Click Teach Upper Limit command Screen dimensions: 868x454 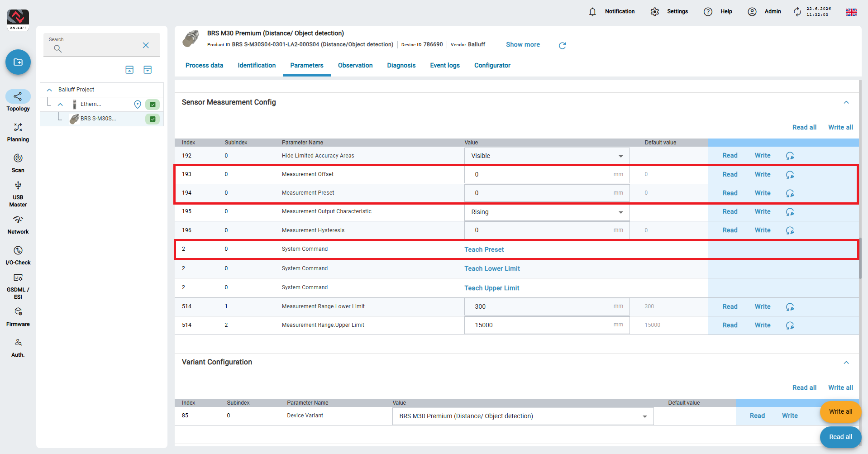492,288
